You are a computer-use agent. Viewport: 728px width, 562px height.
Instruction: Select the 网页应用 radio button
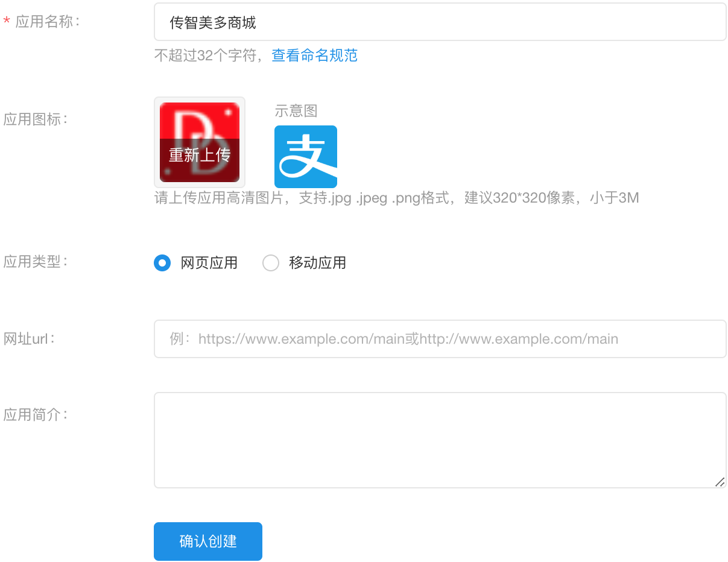[162, 263]
